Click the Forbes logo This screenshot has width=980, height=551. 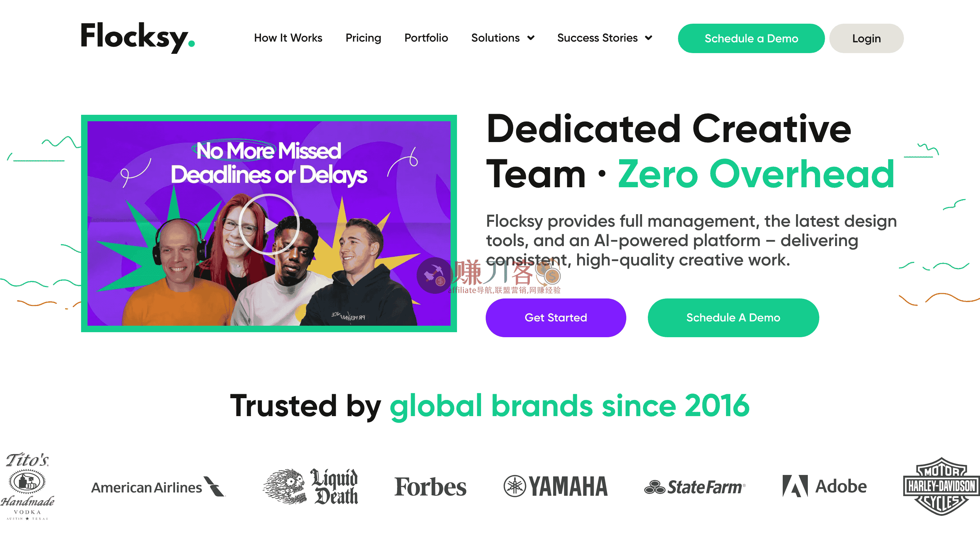point(430,487)
